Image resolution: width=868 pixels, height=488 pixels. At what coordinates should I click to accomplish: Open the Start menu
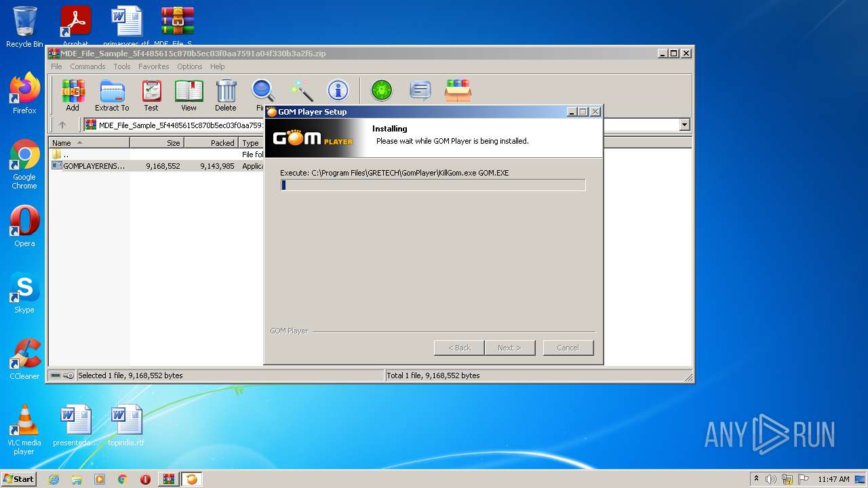coord(19,479)
